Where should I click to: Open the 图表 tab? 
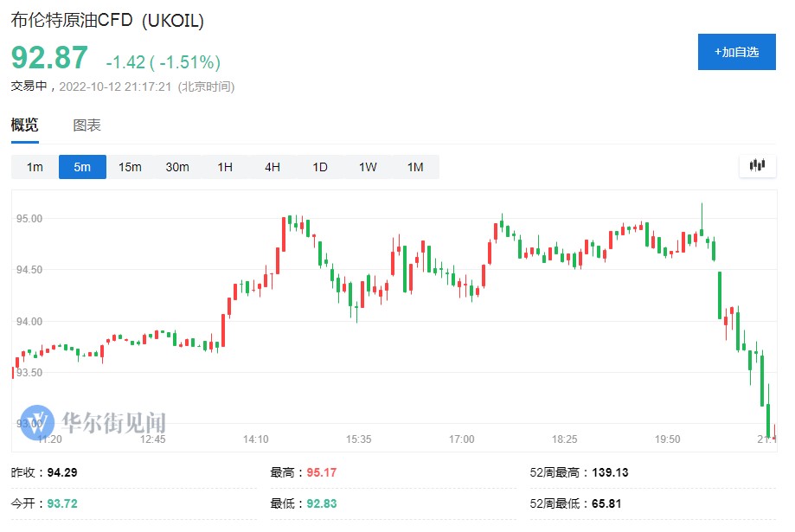click(x=87, y=125)
